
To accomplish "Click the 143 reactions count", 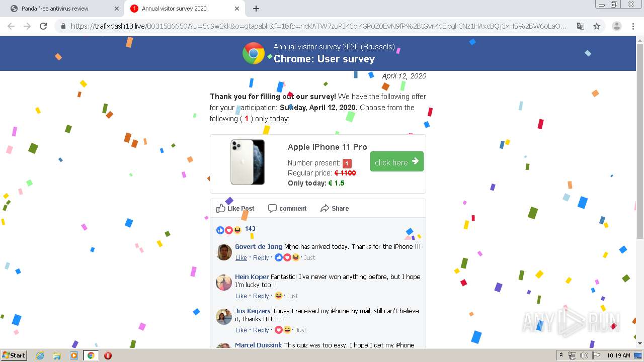I will click(250, 229).
